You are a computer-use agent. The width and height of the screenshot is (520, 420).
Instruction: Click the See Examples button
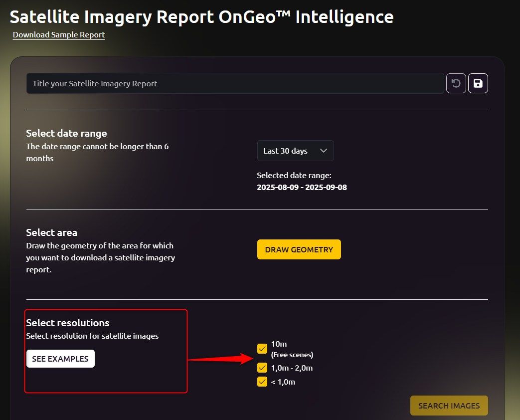[x=60, y=359]
